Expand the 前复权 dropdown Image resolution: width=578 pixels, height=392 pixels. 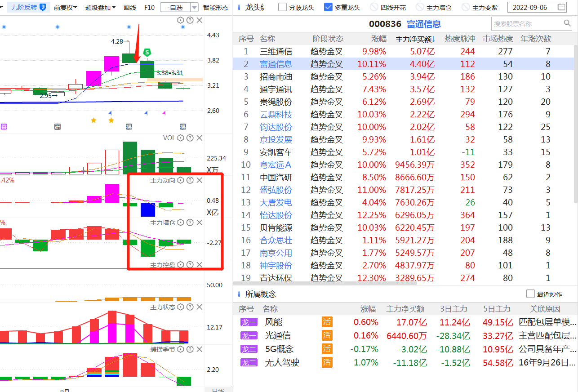click(x=65, y=7)
